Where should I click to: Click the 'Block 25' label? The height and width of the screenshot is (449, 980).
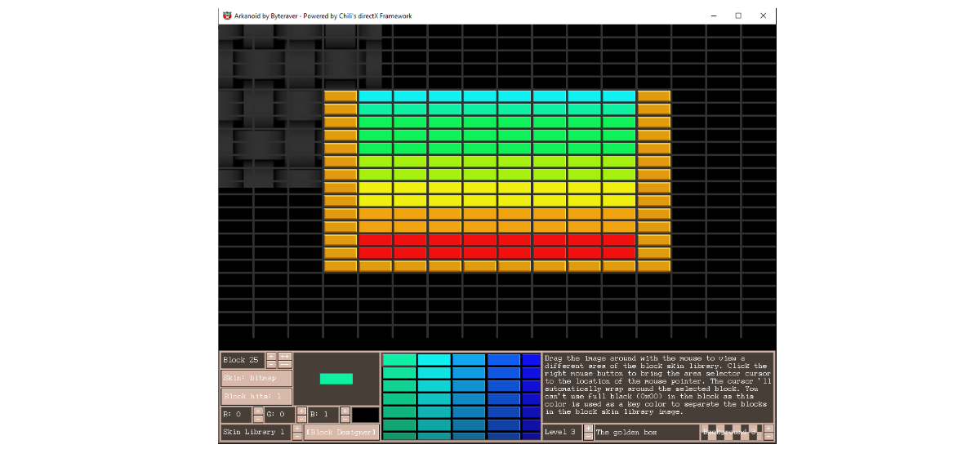click(243, 360)
